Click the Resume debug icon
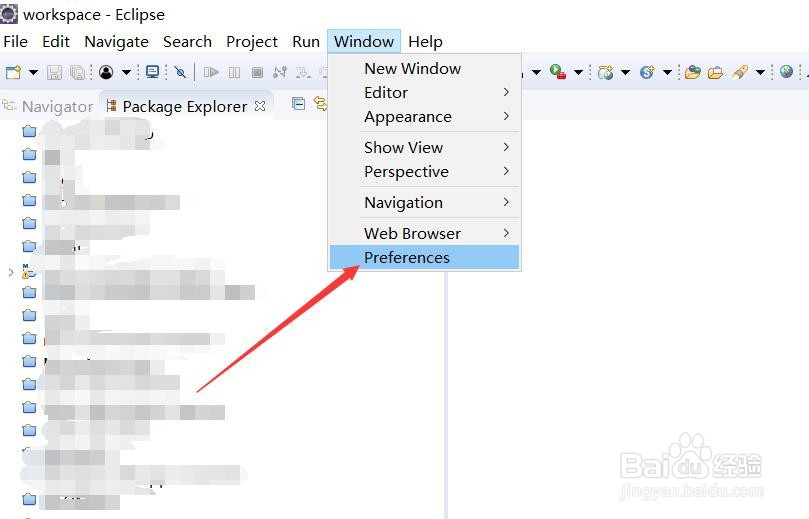809x519 pixels. (211, 72)
